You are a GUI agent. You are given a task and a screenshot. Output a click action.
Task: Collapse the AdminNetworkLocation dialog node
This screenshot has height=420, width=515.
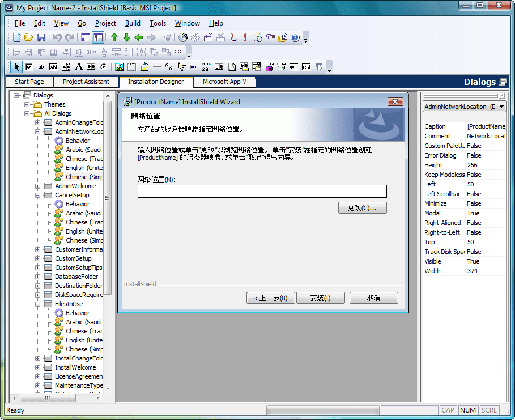37,132
